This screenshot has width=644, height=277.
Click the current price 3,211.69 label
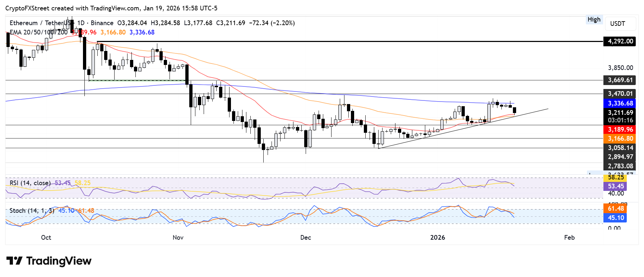(x=620, y=113)
